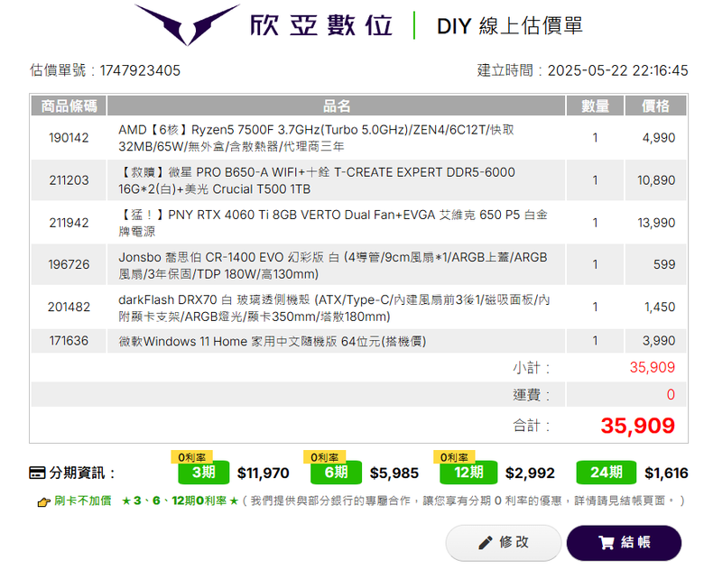
Task: Click the 小計 label
Action: point(531,368)
